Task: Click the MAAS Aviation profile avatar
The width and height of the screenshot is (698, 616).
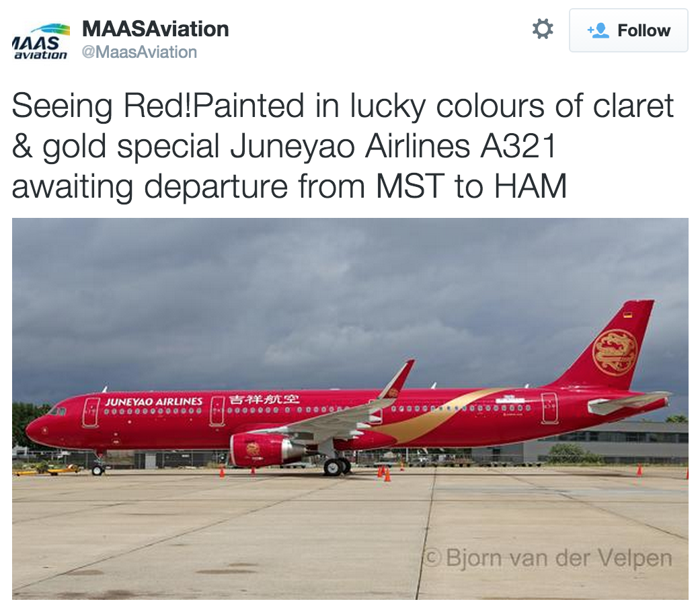Action: pyautogui.click(x=40, y=41)
